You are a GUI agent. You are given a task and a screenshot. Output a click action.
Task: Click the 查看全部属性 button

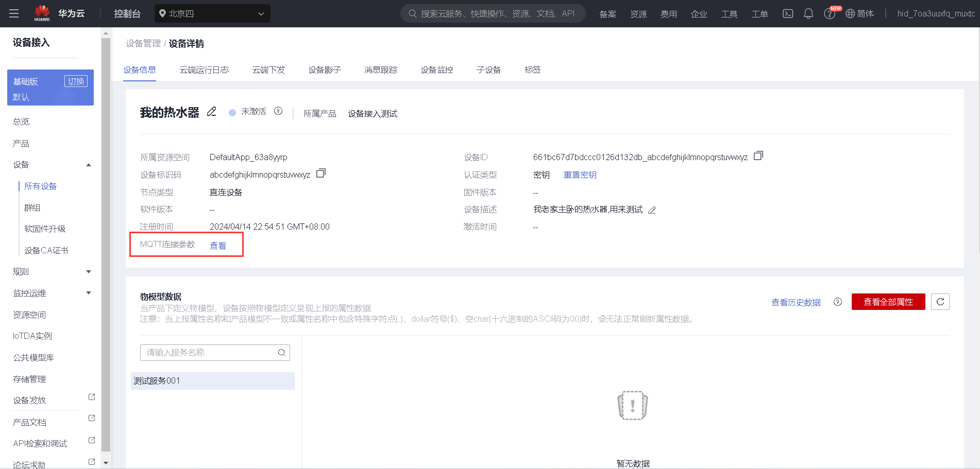coord(888,302)
